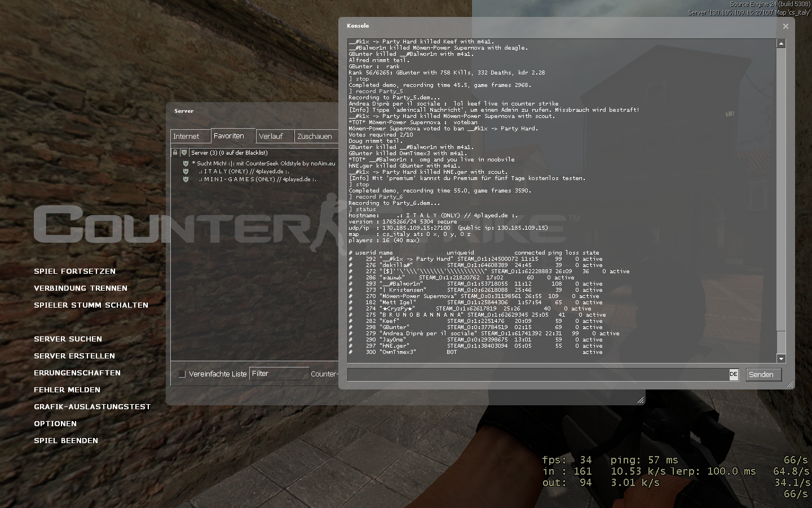812x508 pixels.
Task: Open SERVER SUCHEN
Action: [x=68, y=339]
